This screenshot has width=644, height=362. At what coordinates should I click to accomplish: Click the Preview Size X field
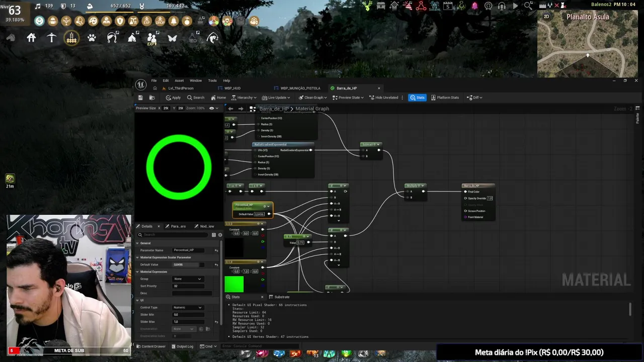[166, 108]
